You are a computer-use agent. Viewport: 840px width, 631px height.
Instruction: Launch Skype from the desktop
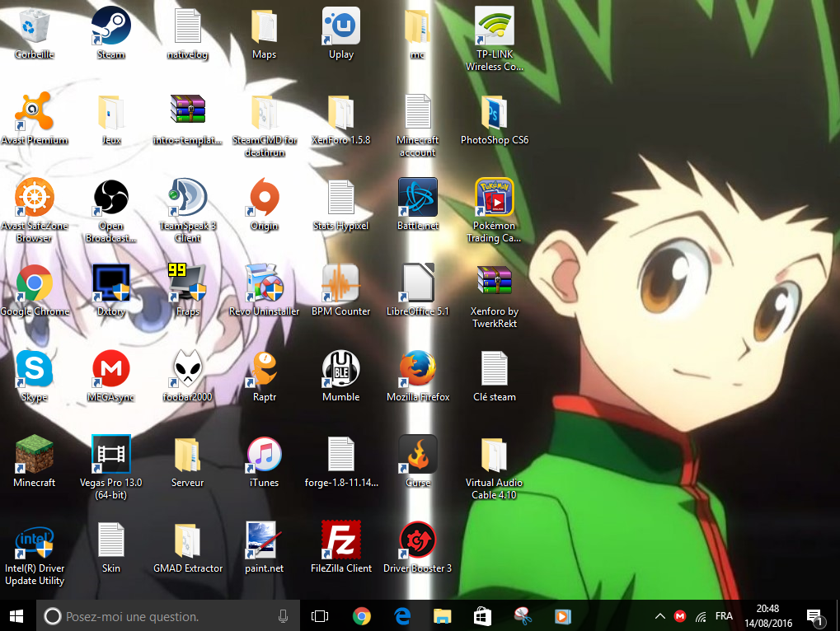click(x=35, y=368)
